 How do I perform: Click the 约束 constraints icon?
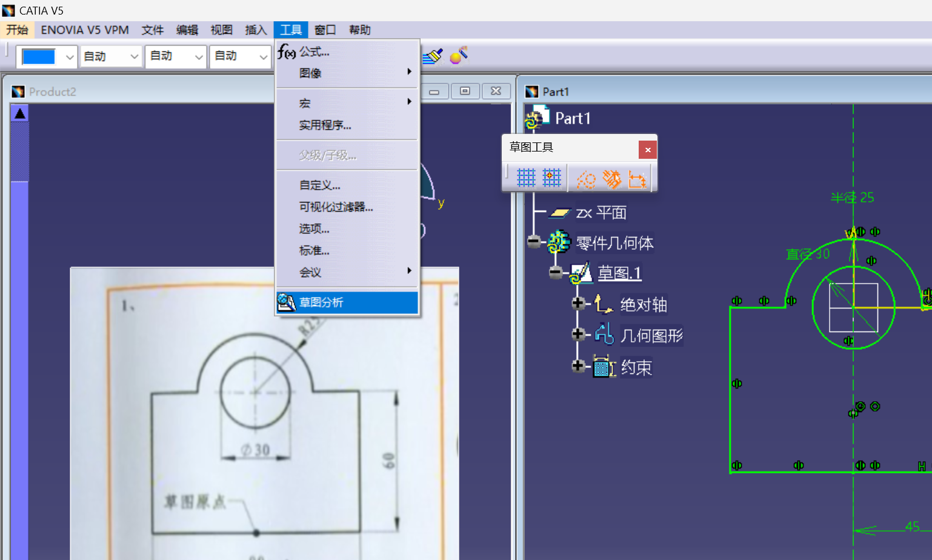(604, 367)
